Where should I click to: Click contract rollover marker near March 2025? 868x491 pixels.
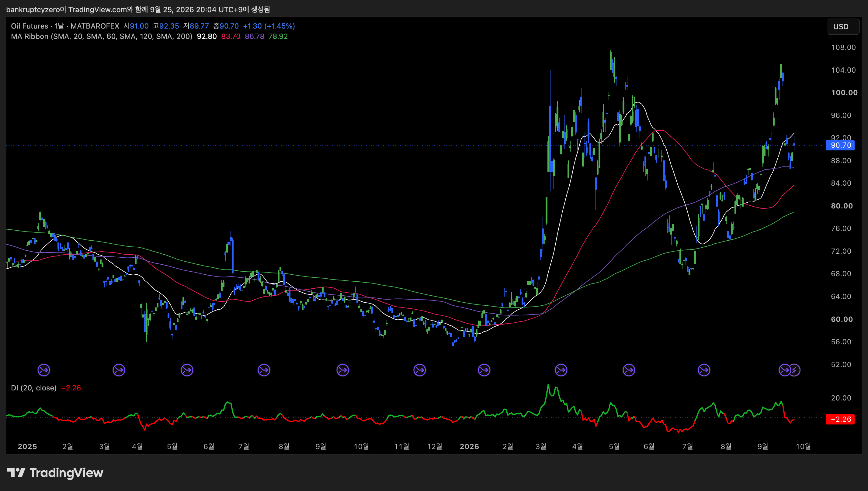119,370
